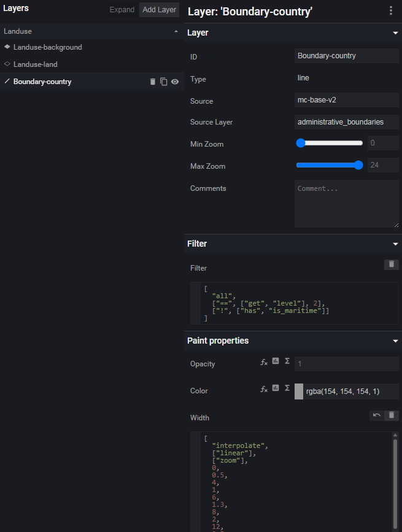The height and width of the screenshot is (532, 402).
Task: Collapse the Paint properties section
Action: [x=395, y=341]
